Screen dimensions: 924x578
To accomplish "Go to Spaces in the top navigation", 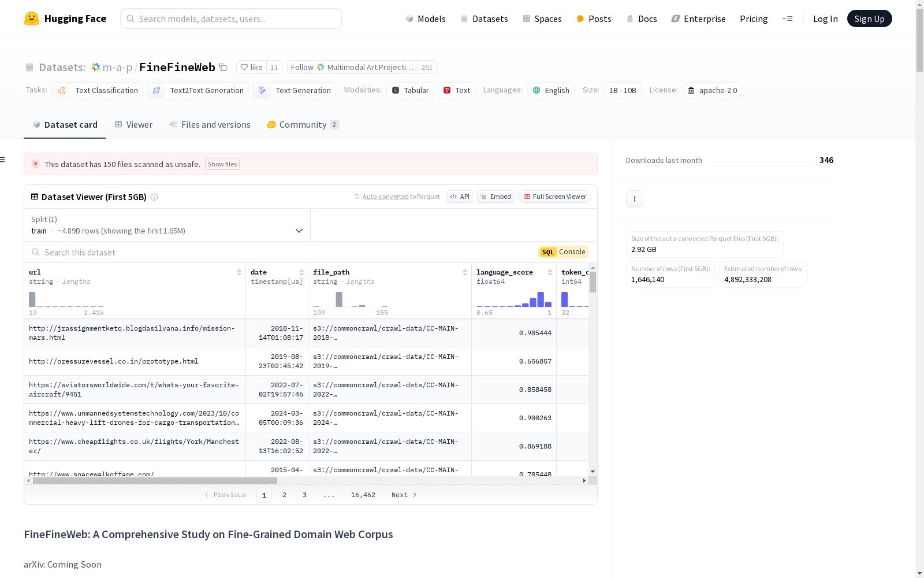I will (x=542, y=18).
